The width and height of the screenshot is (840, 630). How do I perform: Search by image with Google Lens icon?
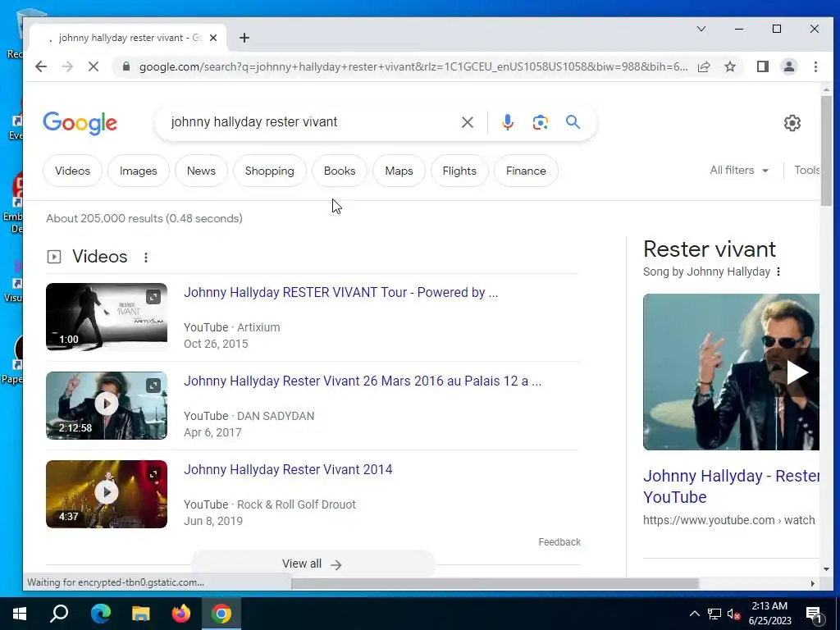pos(540,122)
